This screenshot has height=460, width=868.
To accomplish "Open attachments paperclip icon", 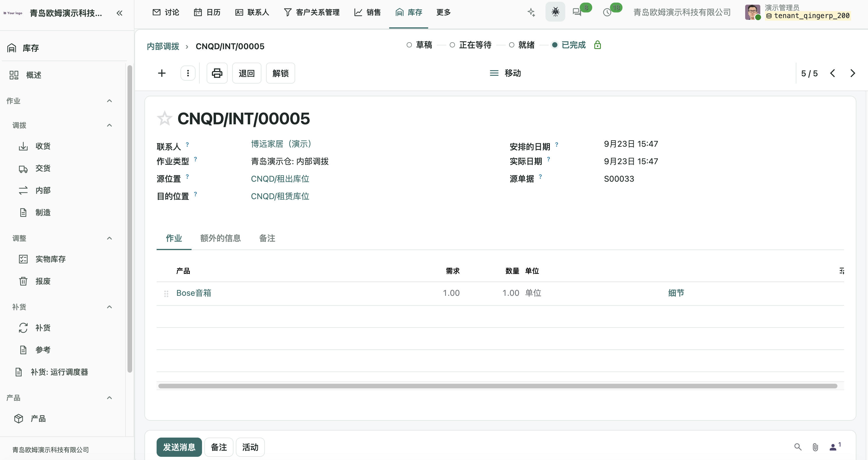I will click(815, 447).
